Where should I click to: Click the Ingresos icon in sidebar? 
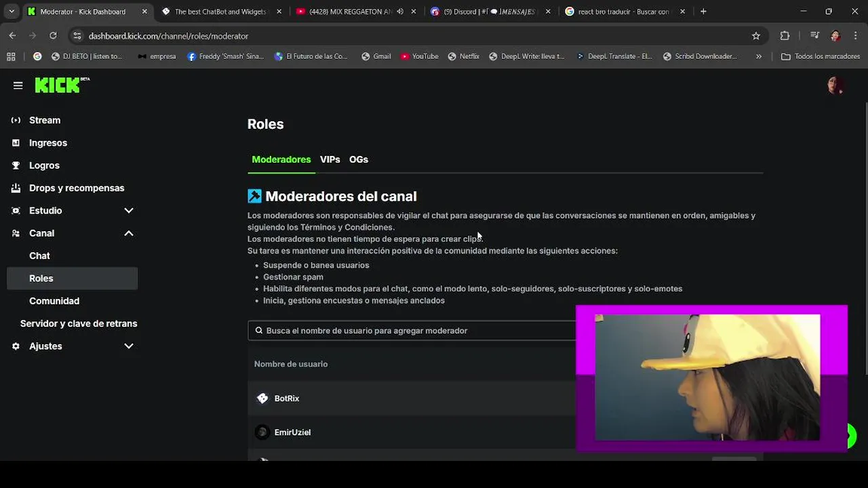coord(16,143)
